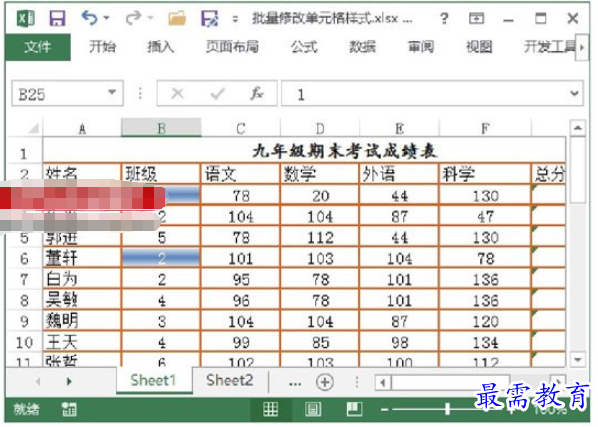Save the workbook with the floppy icon

(x=57, y=18)
